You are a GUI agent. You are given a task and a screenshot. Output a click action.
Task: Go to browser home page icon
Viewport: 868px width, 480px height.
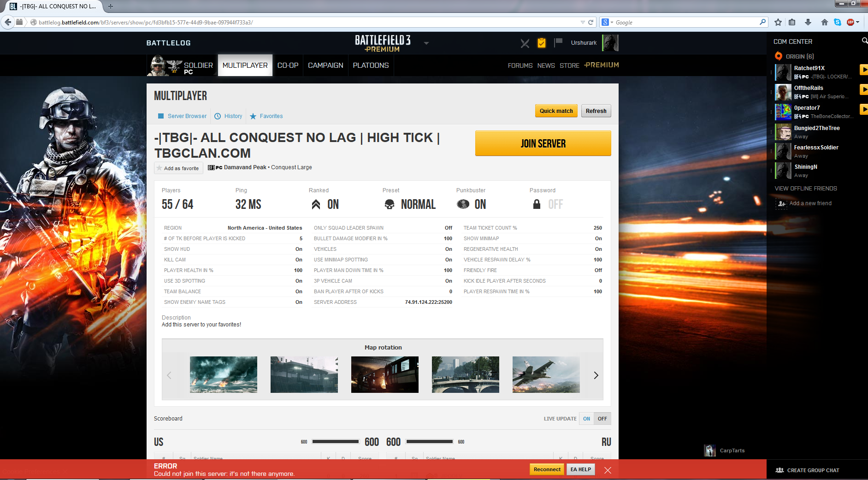pos(825,22)
